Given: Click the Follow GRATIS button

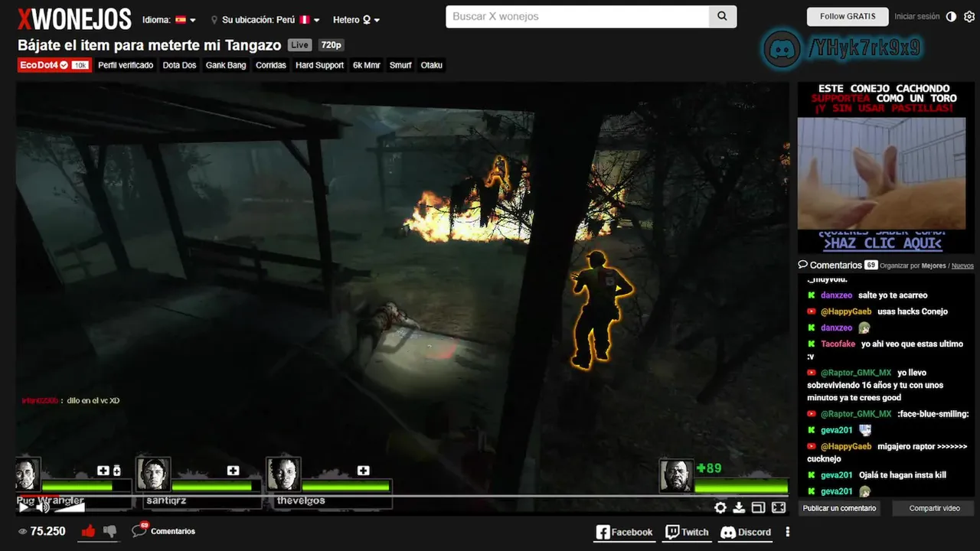Looking at the screenshot, I should coord(848,17).
